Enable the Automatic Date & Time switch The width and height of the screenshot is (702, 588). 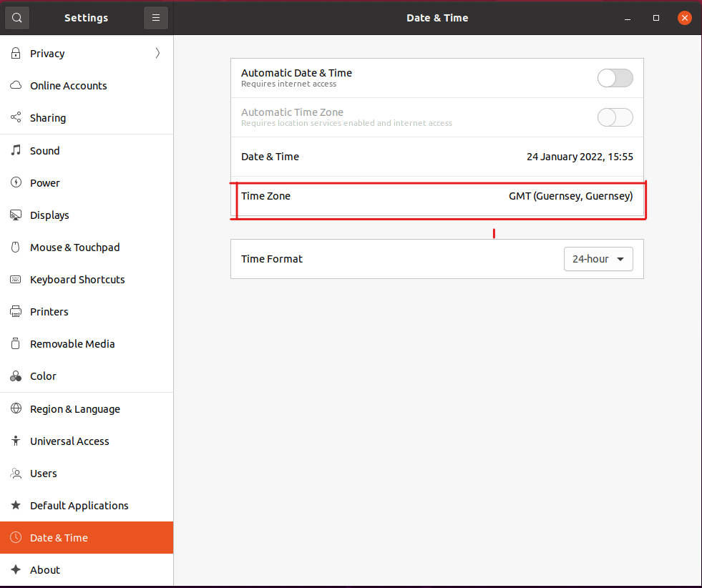click(x=615, y=78)
